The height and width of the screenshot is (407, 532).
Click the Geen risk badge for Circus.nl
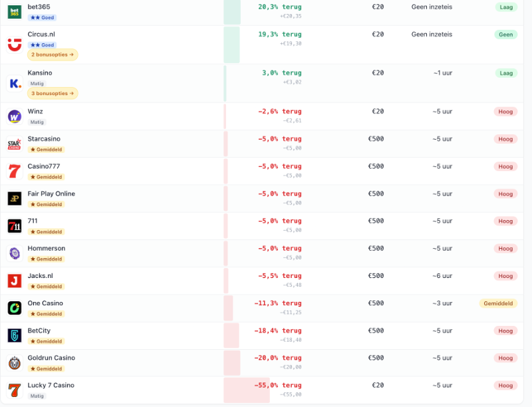coord(505,35)
